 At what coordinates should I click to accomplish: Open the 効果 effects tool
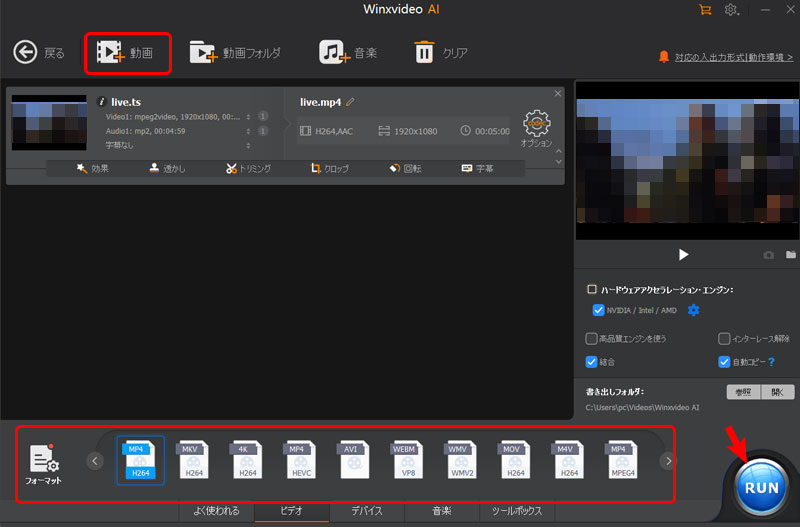click(92, 168)
